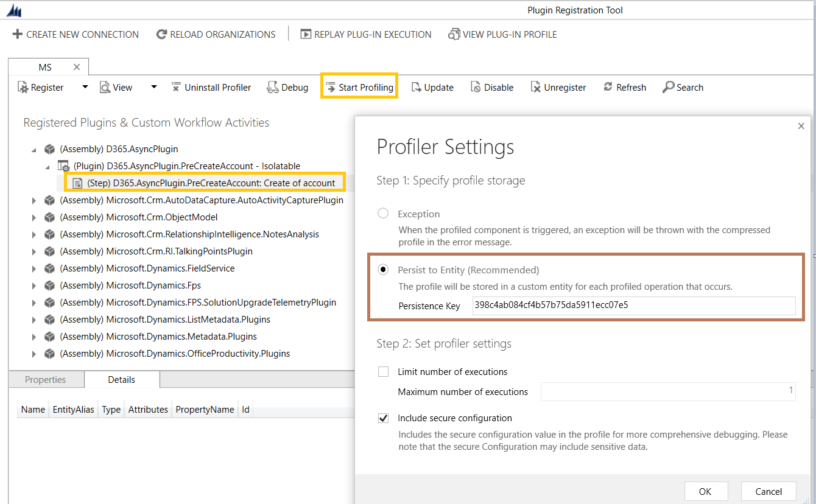
Task: Select the Start Profiling toolbar icon
Action: [359, 86]
